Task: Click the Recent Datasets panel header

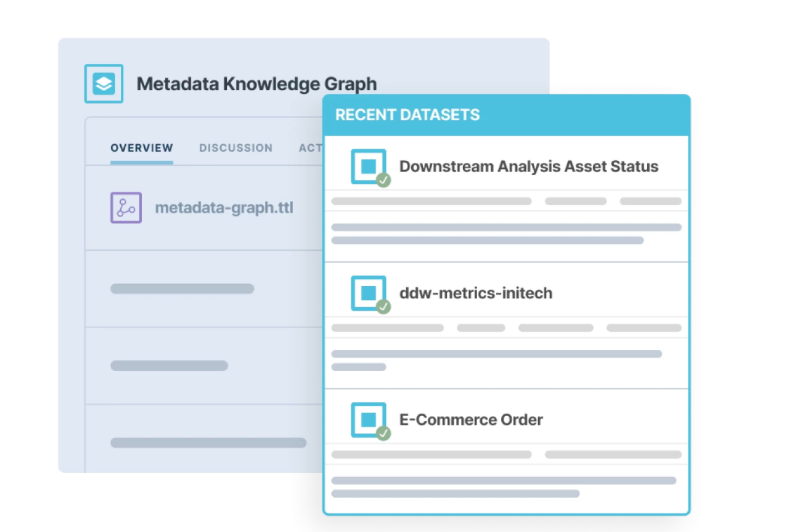Action: click(506, 115)
